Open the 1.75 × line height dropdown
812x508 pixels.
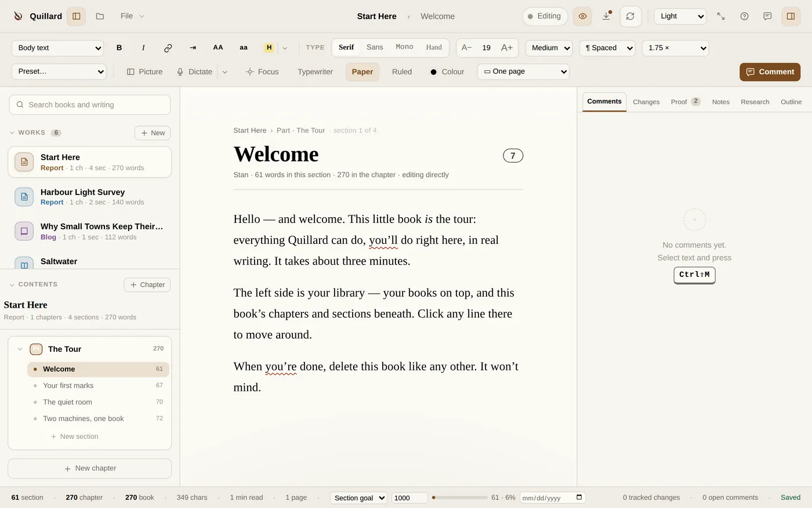click(x=675, y=48)
